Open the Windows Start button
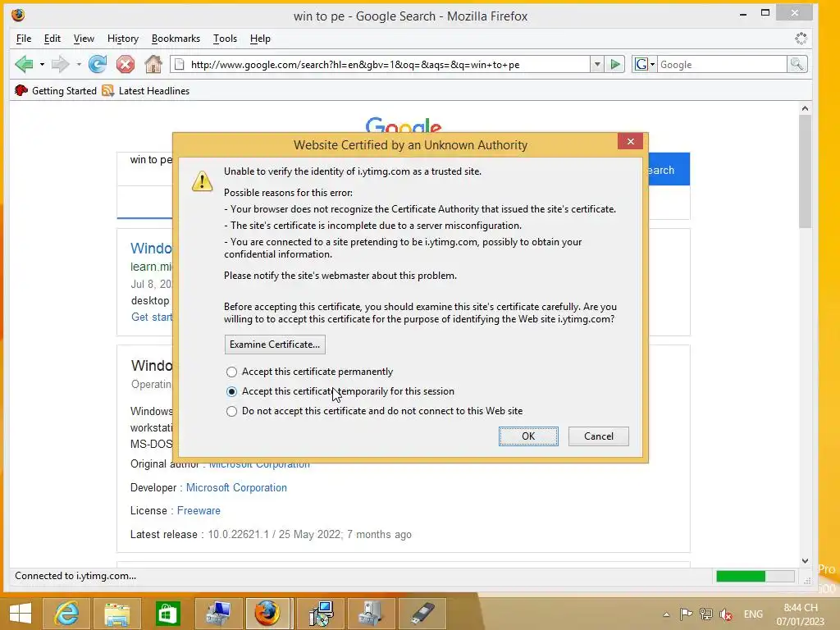The width and height of the screenshot is (840, 630). pos(21,614)
